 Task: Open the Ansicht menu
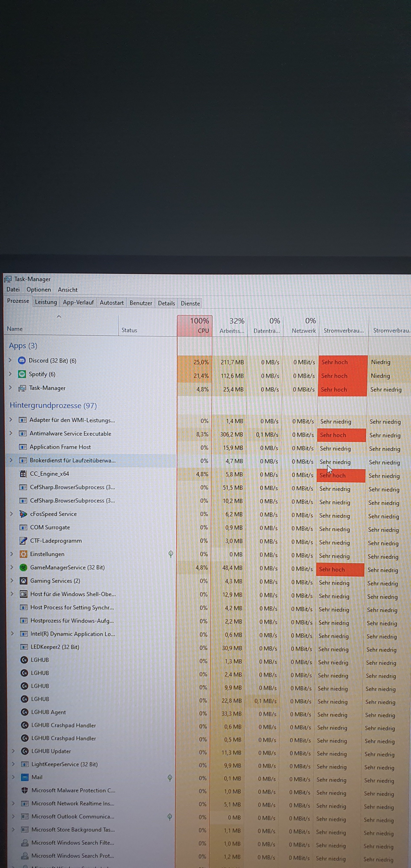(67, 290)
